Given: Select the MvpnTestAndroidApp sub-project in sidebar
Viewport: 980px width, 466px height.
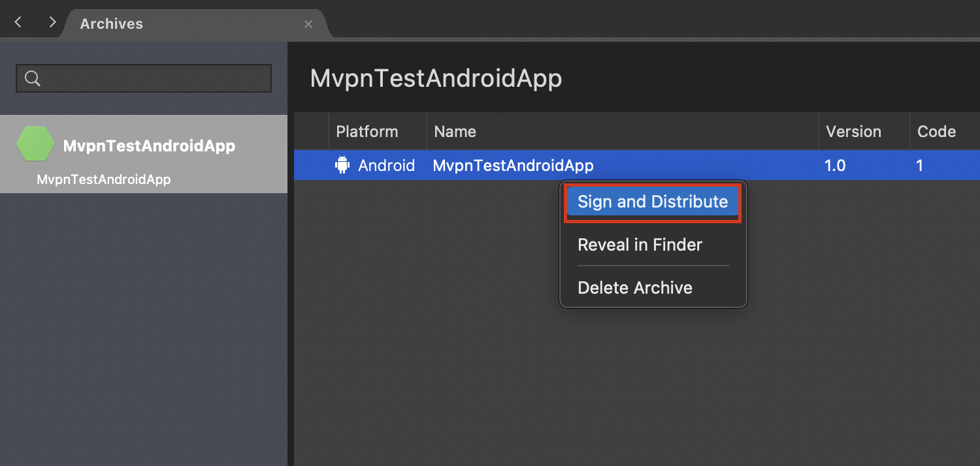Looking at the screenshot, I should (104, 179).
